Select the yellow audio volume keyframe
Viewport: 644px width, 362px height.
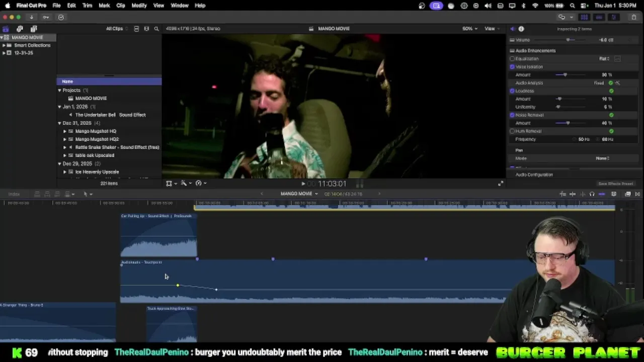[178, 286]
